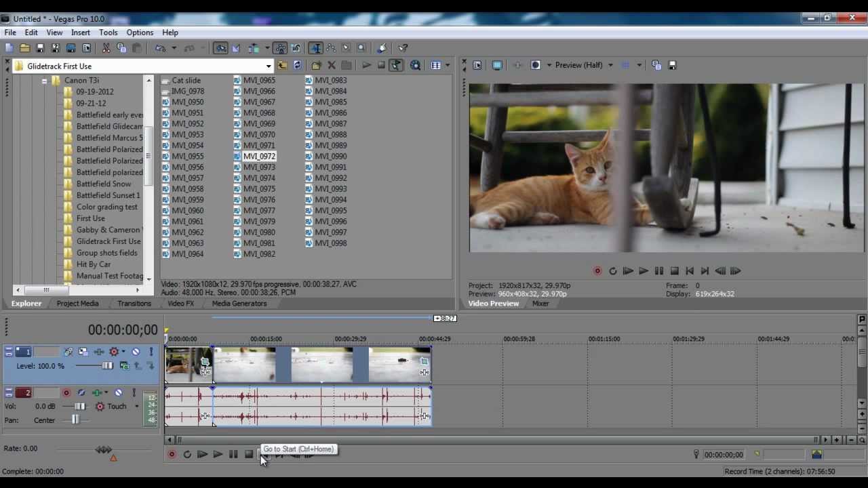Screen dimensions: 868x488
Task: Open Touch automation mode dropdown
Action: pos(136,407)
